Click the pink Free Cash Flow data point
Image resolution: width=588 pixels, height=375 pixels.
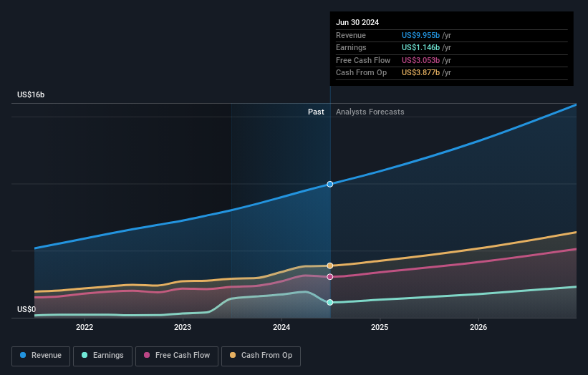tap(330, 277)
